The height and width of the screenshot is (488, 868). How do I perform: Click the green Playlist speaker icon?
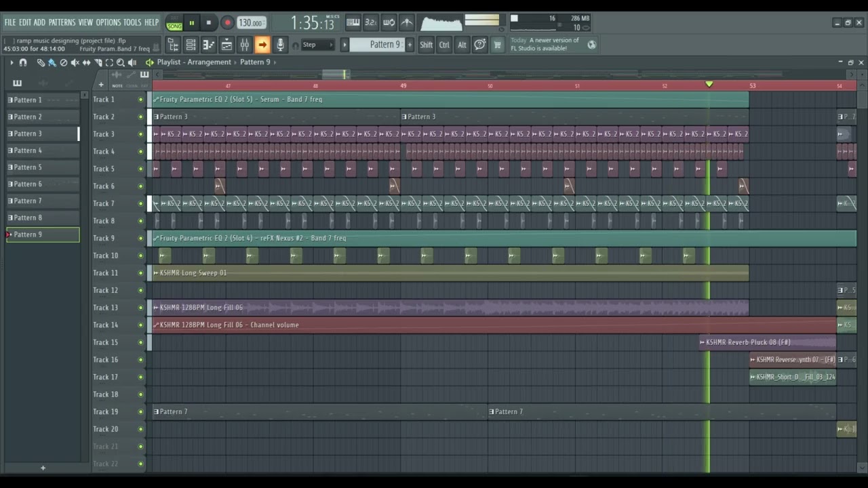(x=149, y=62)
